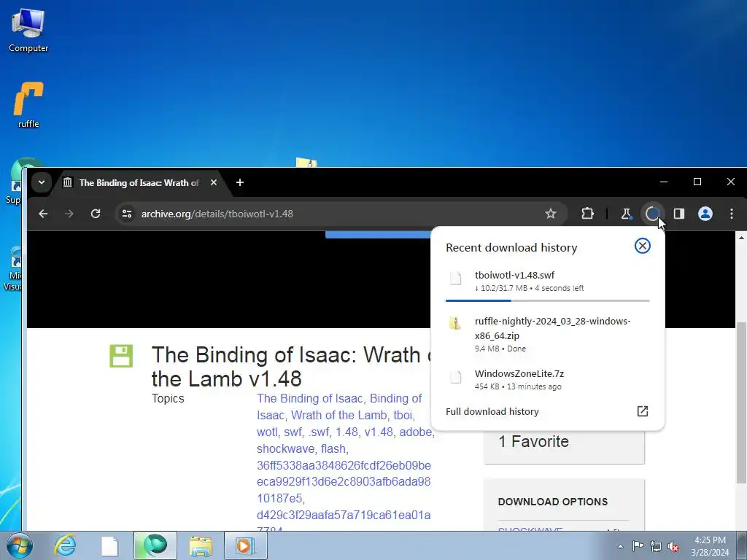Click the downloads progress toolbar icon
This screenshot has height=560, width=747.
point(652,214)
